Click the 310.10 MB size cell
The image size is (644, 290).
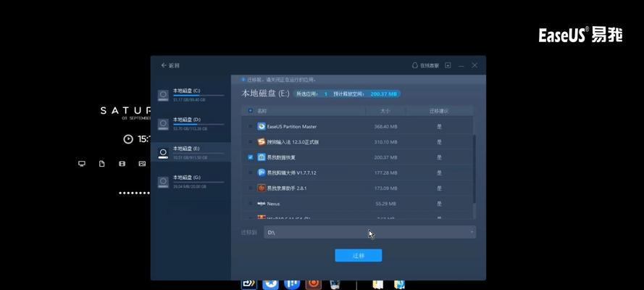tap(385, 142)
